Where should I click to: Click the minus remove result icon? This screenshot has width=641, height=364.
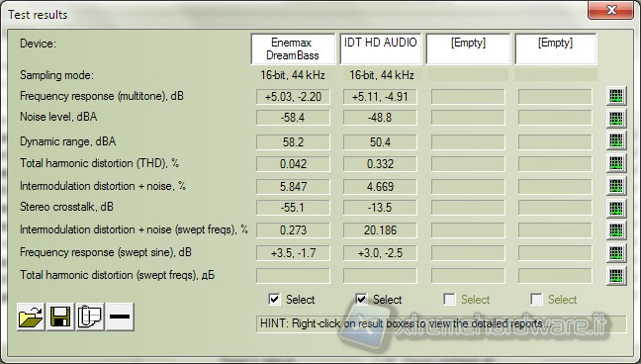pos(120,317)
